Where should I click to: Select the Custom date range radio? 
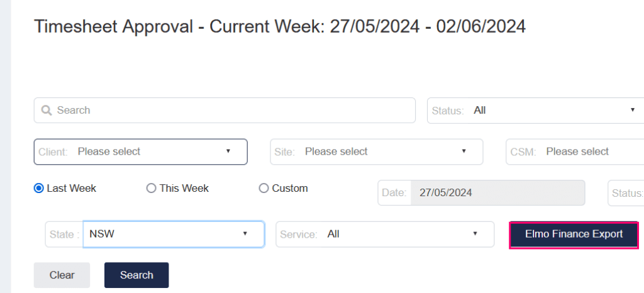coord(264,188)
